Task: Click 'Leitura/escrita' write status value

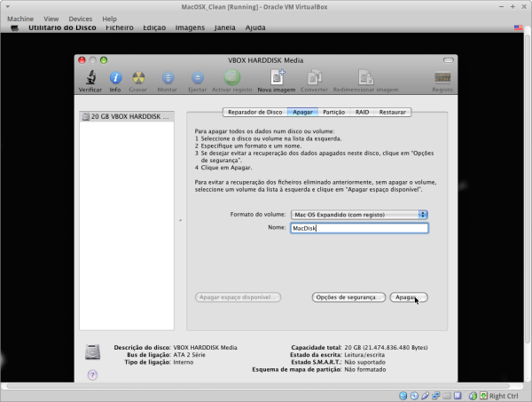Action: click(x=364, y=355)
